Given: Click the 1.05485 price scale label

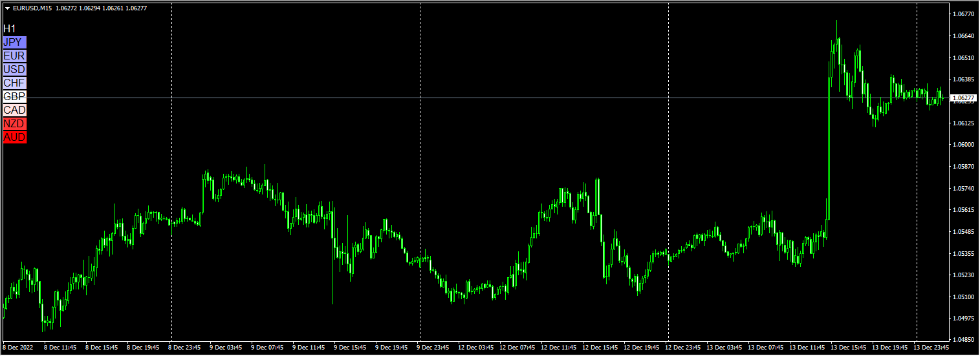Looking at the screenshot, I should (964, 231).
